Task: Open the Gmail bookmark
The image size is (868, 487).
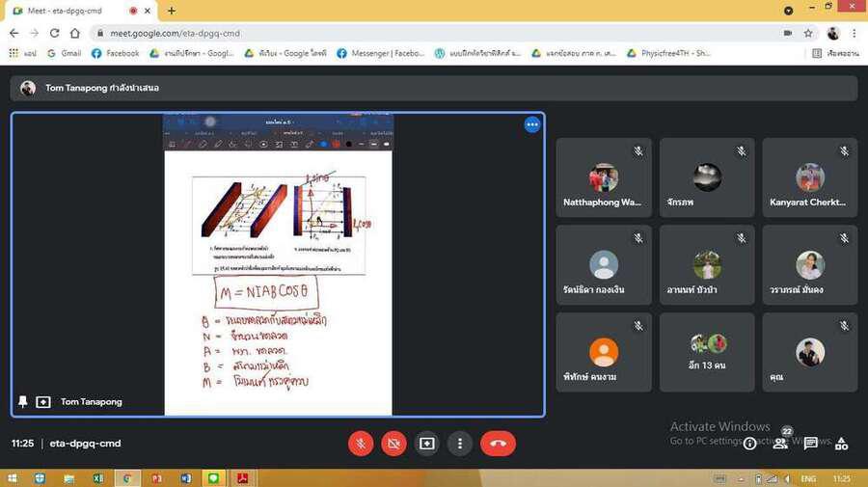Action: [x=64, y=53]
